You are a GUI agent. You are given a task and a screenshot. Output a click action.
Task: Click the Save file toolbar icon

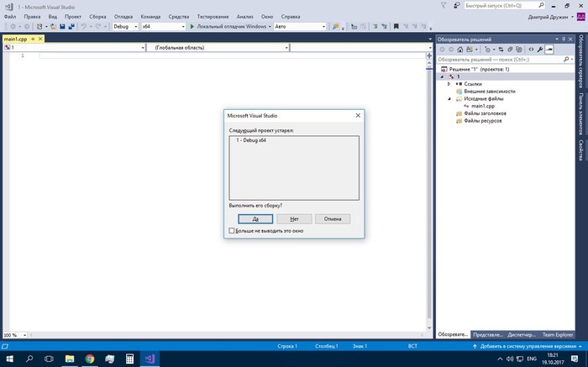[x=62, y=27]
